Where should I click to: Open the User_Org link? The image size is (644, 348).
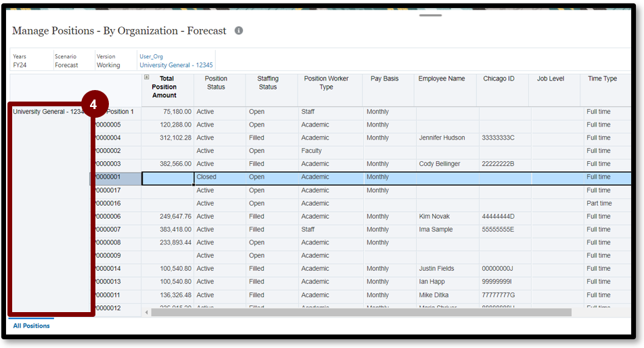[151, 56]
